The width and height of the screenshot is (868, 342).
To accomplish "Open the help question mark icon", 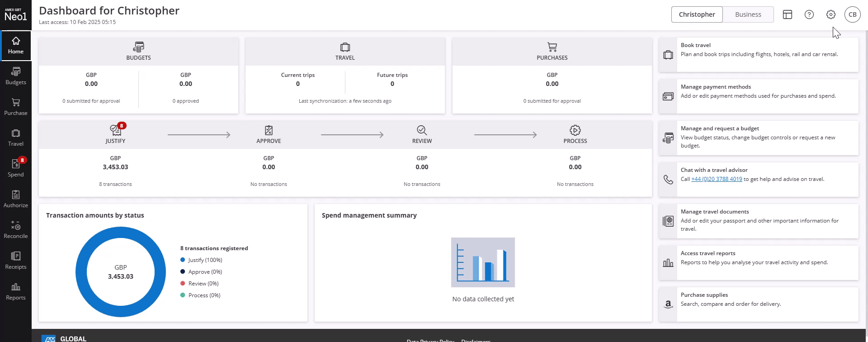I will point(809,14).
